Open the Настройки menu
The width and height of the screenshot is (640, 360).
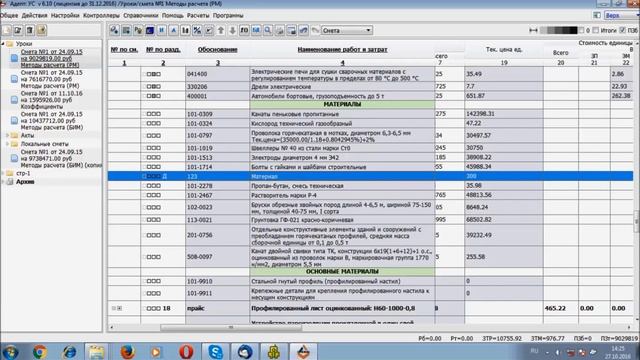pos(65,16)
